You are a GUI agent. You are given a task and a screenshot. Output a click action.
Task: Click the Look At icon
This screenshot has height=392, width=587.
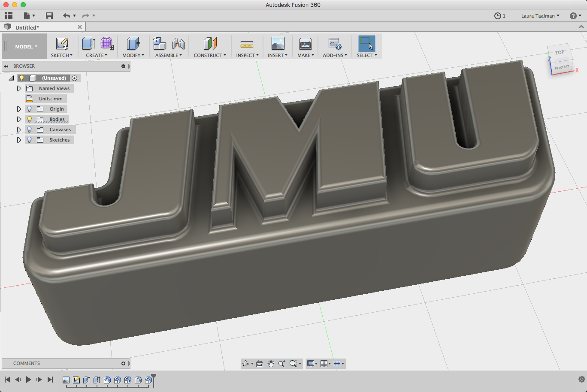(x=260, y=364)
